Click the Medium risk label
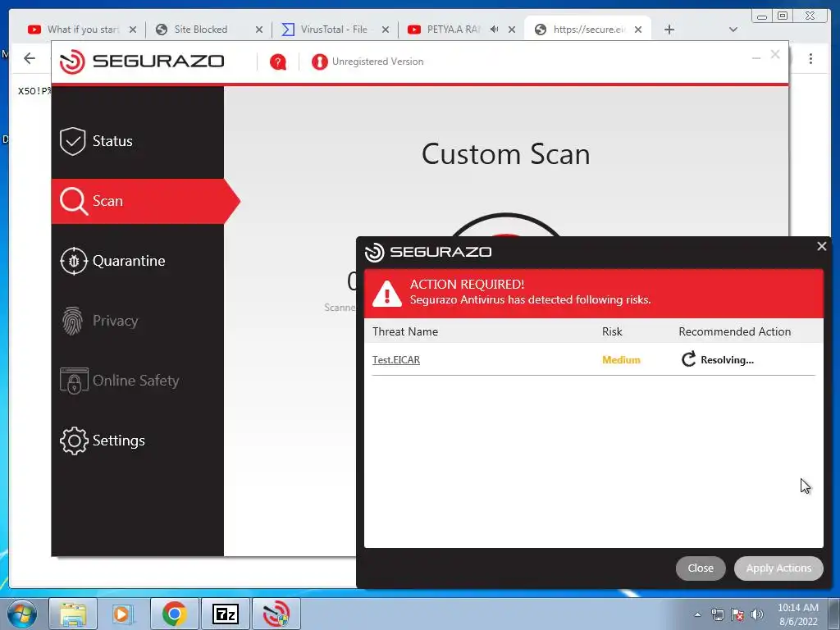840x630 pixels. (x=621, y=360)
